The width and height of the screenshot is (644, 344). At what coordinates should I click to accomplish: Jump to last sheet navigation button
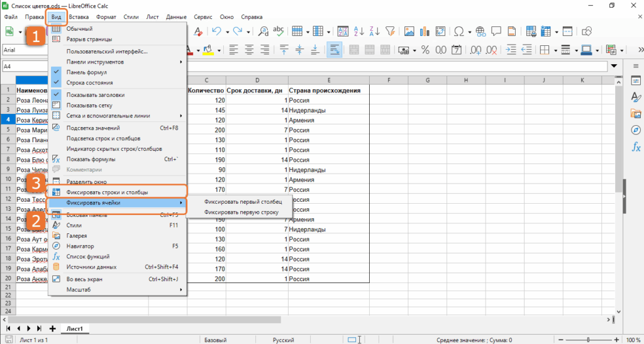tap(39, 328)
